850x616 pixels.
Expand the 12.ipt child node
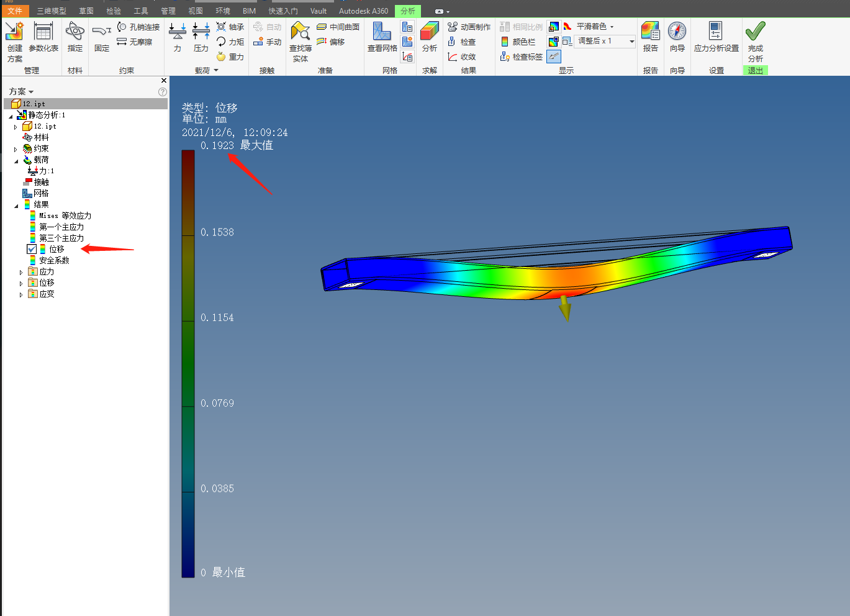coord(16,127)
